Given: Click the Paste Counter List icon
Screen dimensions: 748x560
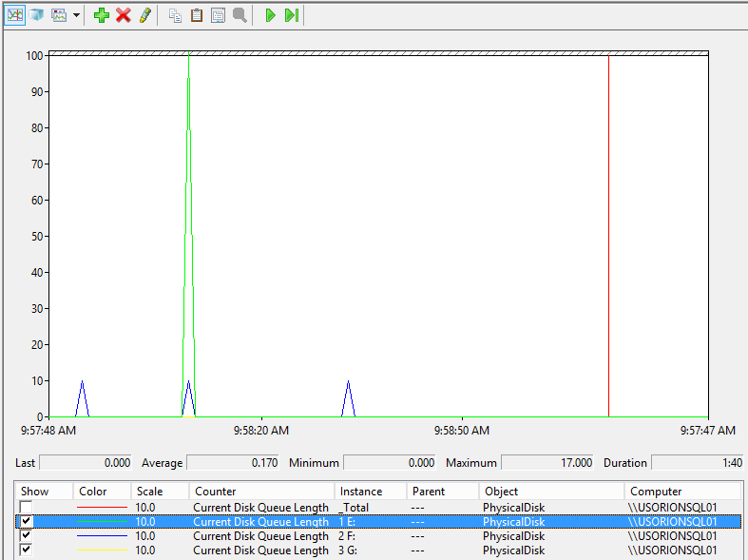Looking at the screenshot, I should click(x=197, y=16).
